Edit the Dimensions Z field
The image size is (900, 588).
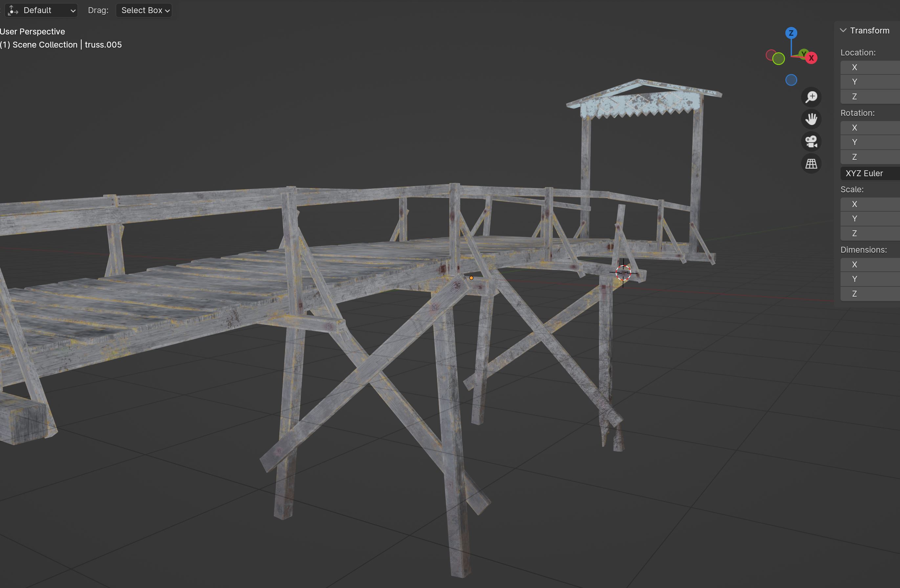(x=870, y=294)
